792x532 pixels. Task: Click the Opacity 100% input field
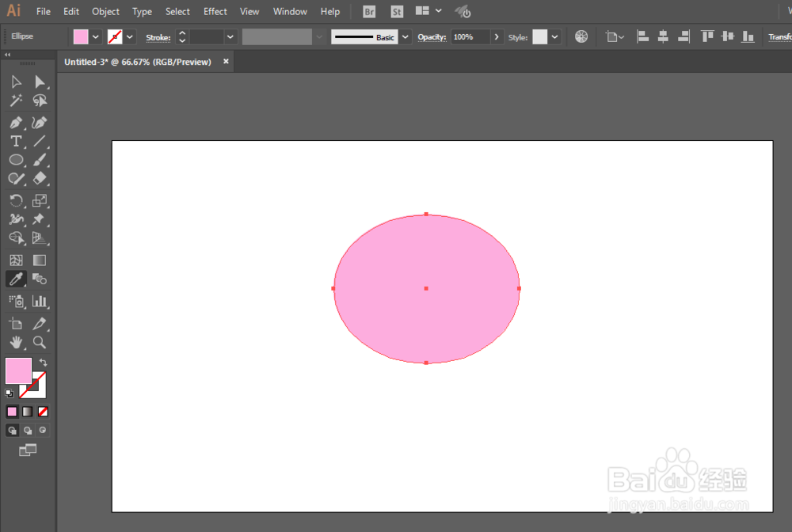tap(470, 37)
